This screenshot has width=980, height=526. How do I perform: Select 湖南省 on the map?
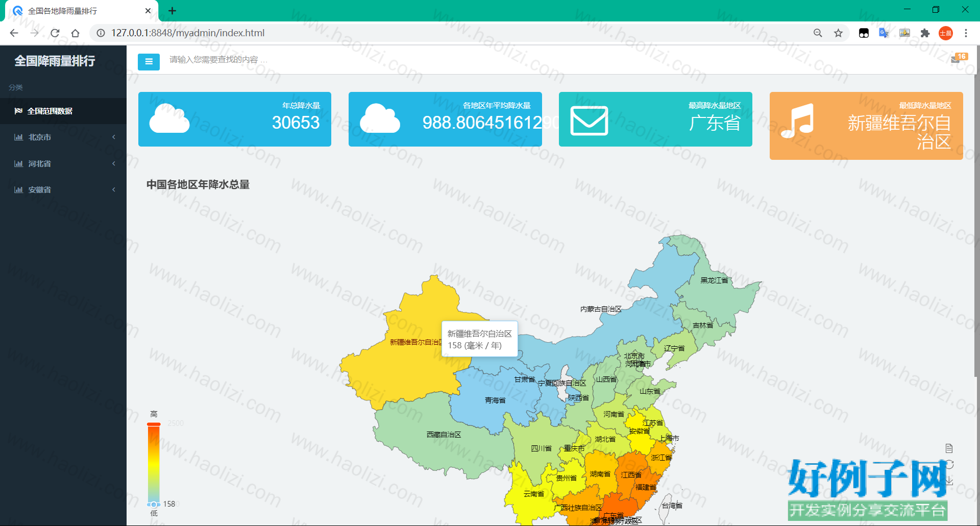point(600,474)
